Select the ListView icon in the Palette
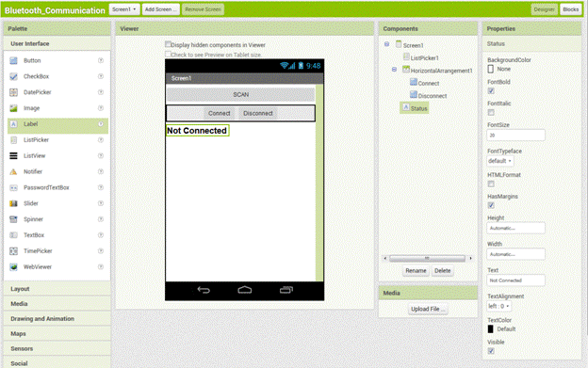 tap(13, 155)
